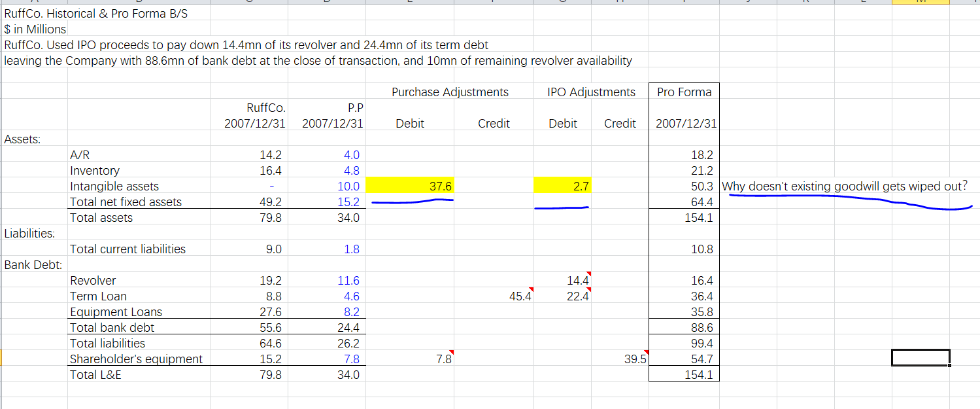Click the 'Revolver' row label
This screenshot has height=409, width=980.
93,280
